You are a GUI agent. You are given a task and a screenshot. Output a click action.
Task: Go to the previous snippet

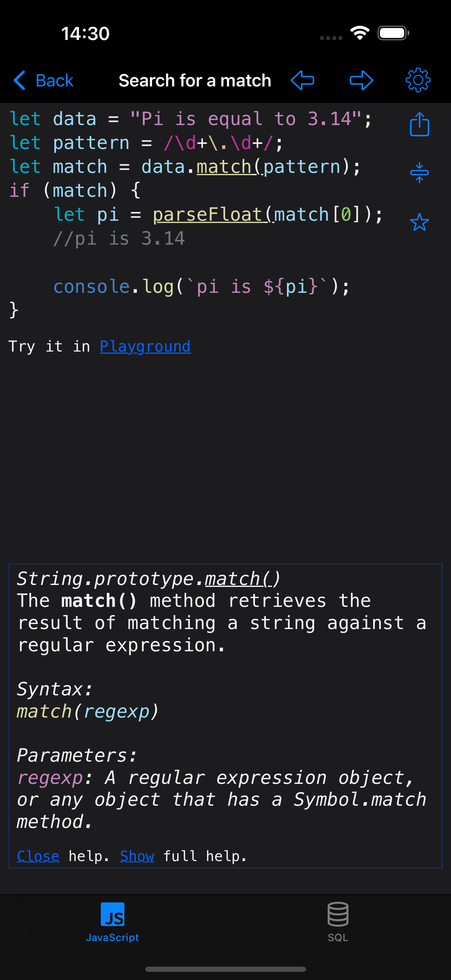point(302,80)
